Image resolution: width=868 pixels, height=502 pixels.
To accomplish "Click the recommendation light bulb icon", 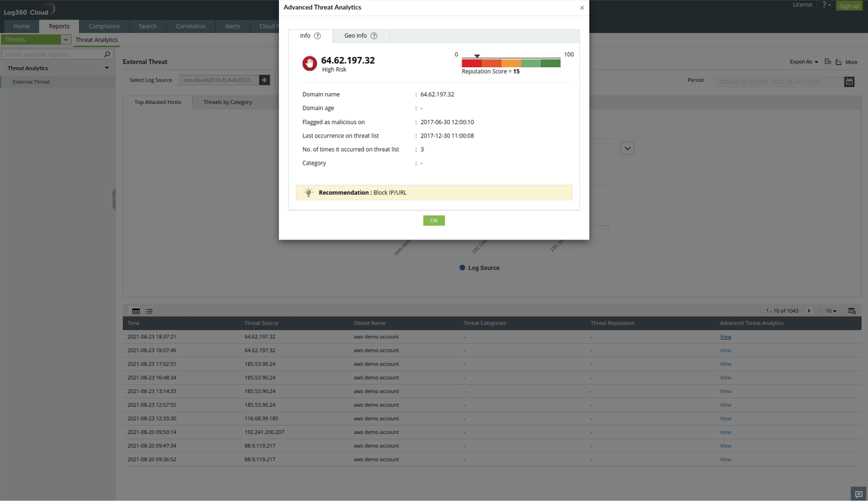I will tap(308, 193).
